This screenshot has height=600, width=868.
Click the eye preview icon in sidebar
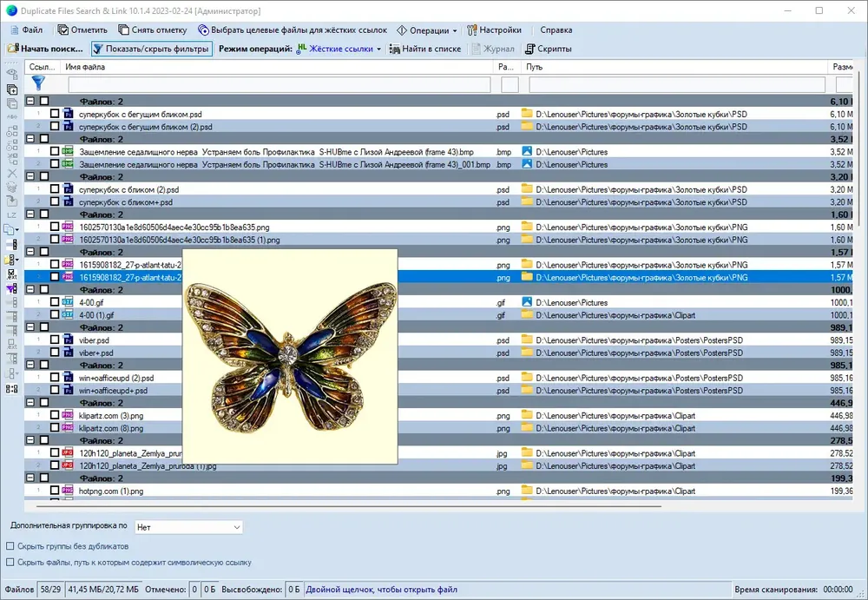(11, 74)
